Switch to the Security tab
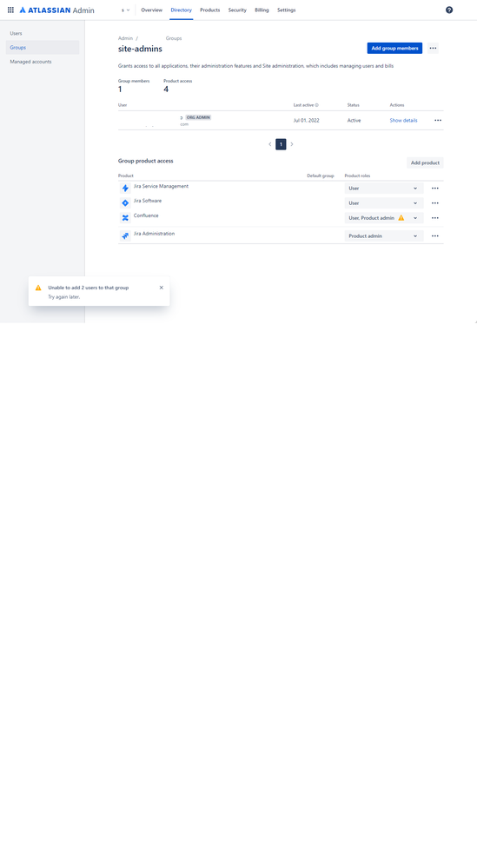 237,10
